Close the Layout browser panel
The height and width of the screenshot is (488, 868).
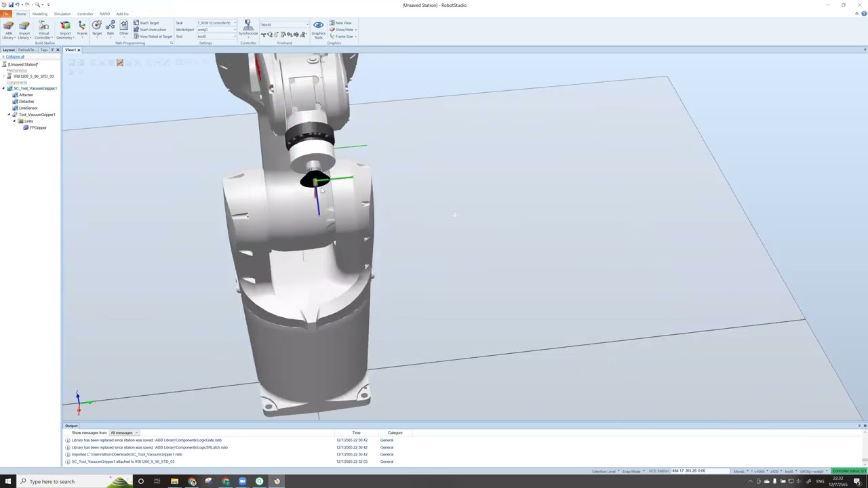pyautogui.click(x=58, y=50)
